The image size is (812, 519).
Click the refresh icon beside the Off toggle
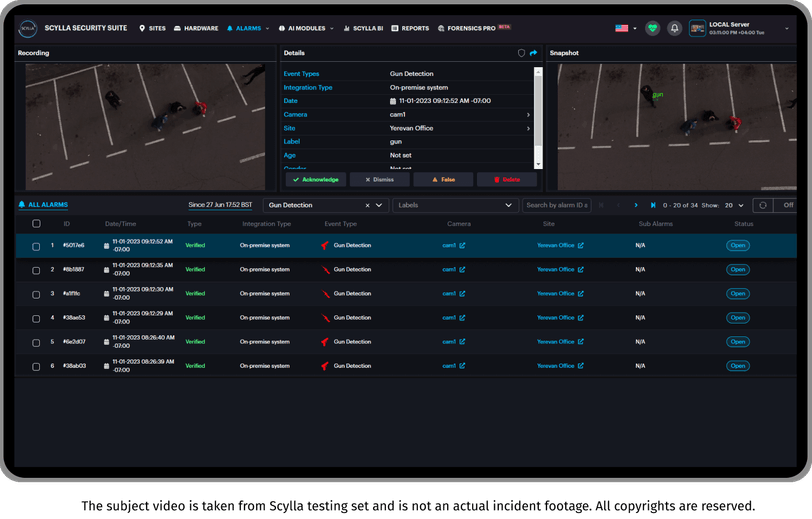763,205
